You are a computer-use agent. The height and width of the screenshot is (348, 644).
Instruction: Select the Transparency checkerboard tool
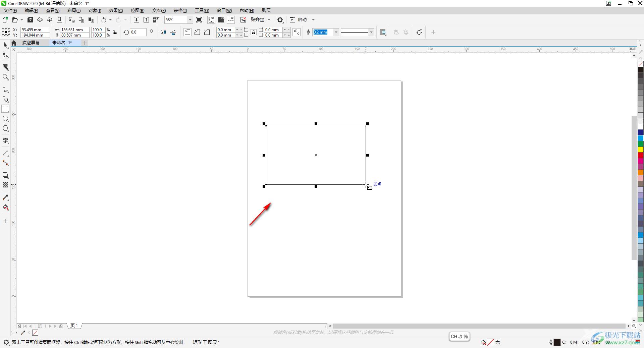point(5,185)
